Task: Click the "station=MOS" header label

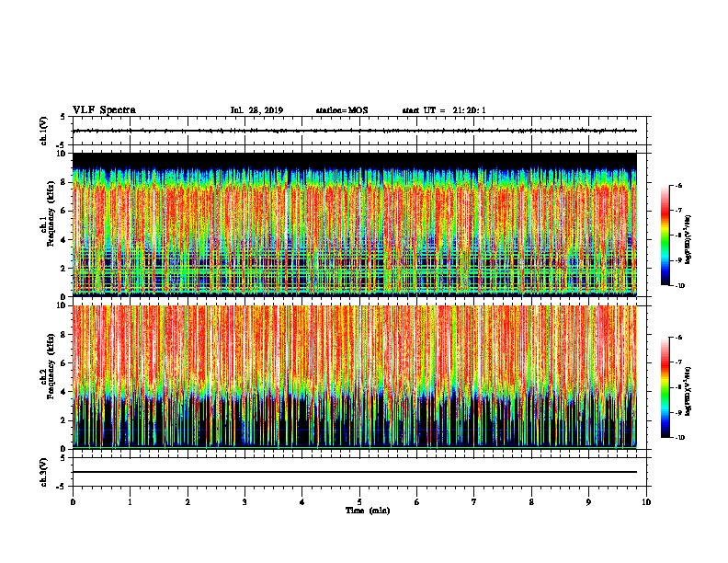Action: click(342, 110)
